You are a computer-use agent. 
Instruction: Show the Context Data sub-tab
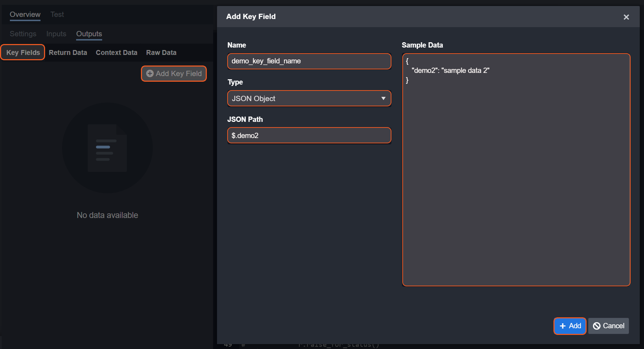(116, 52)
